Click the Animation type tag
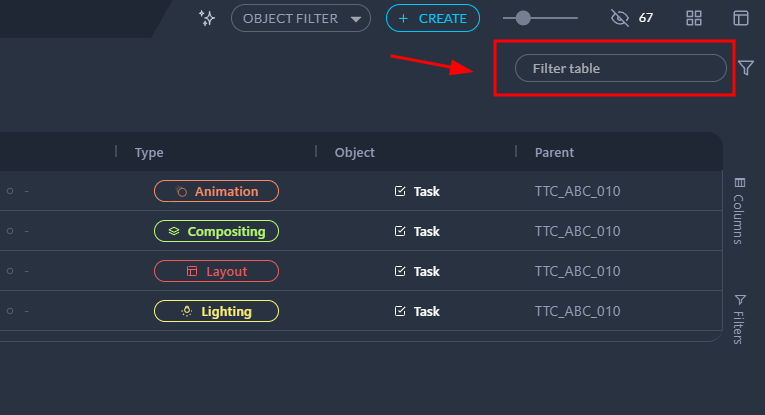765x415 pixels. (x=216, y=191)
